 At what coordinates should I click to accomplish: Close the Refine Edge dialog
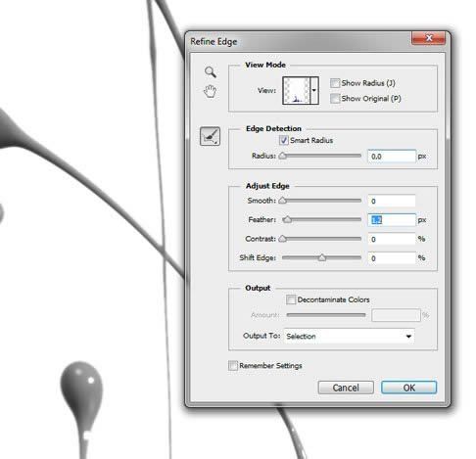pyautogui.click(x=429, y=38)
